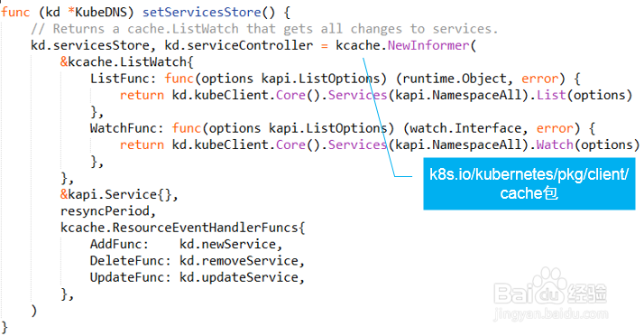
Task: Click the return keyword on the List(options) line
Action: [x=142, y=96]
